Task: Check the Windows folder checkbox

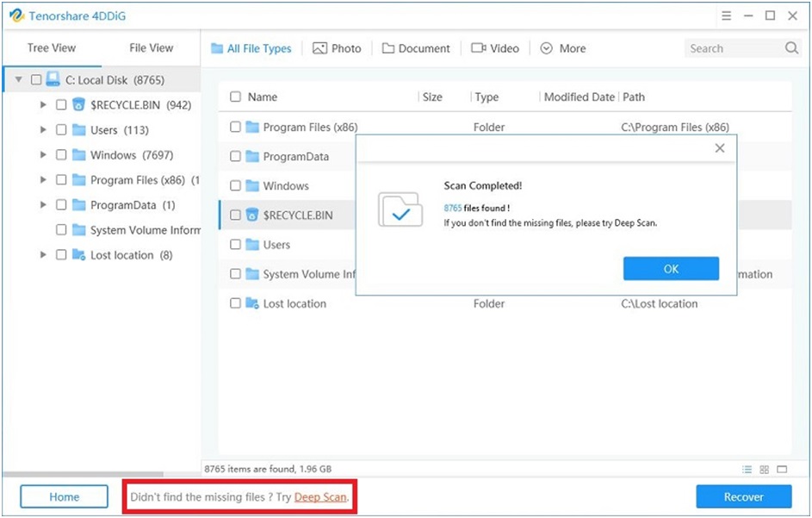Action: point(61,155)
